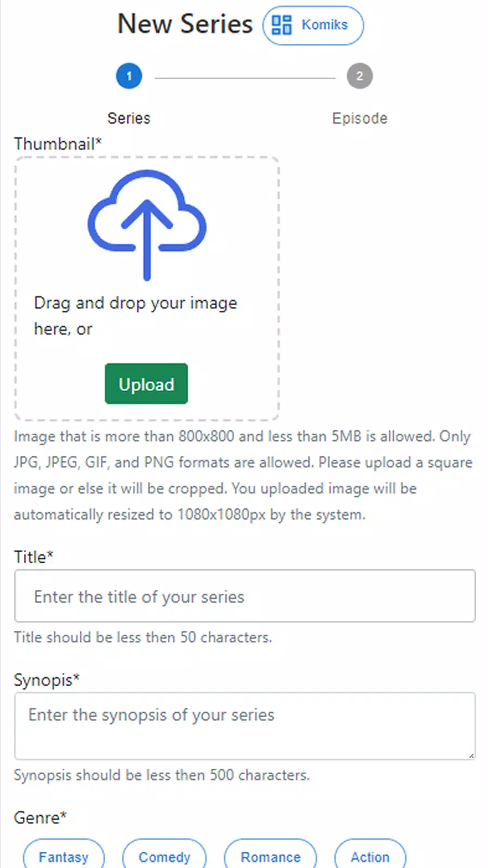
Task: Click the 'Drag and drop your image' text
Action: 136,303
